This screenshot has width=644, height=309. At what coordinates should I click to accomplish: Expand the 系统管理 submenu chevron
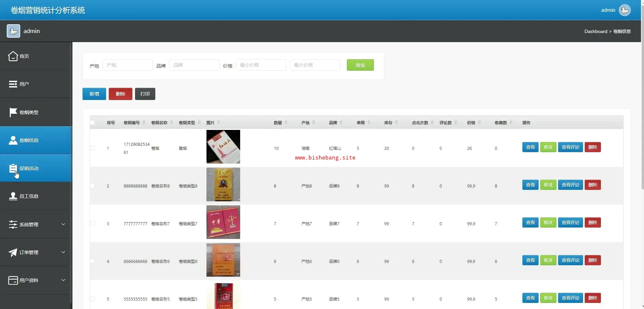pos(63,224)
